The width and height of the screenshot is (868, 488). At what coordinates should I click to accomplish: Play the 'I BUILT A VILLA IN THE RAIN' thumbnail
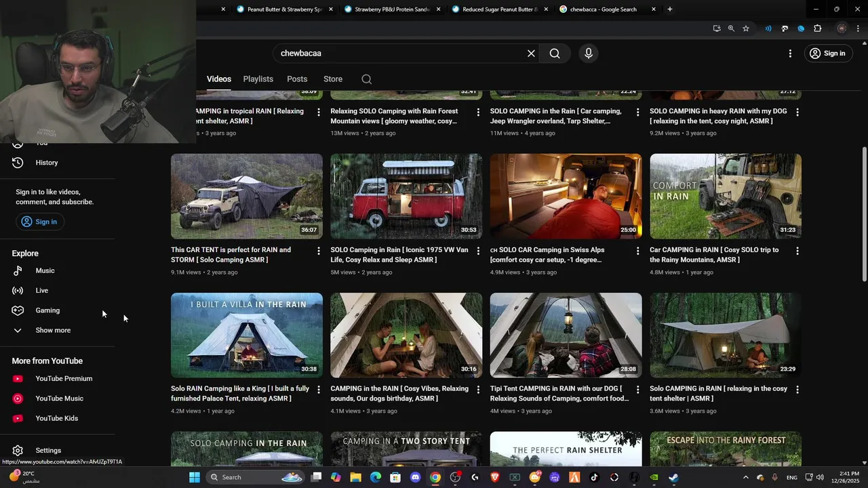[x=247, y=335]
